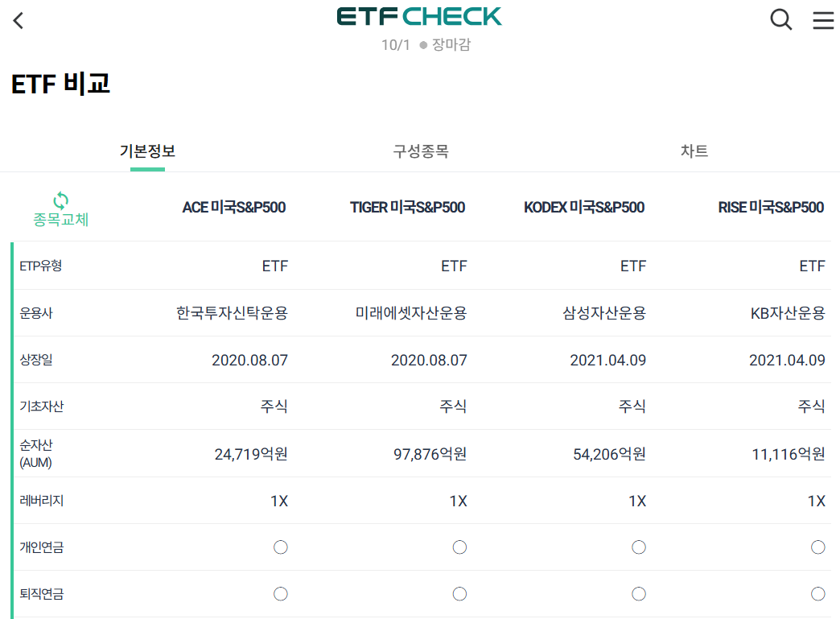Screen dimensions: 840x619
Task: Select the 기본정보 tab
Action: click(147, 151)
